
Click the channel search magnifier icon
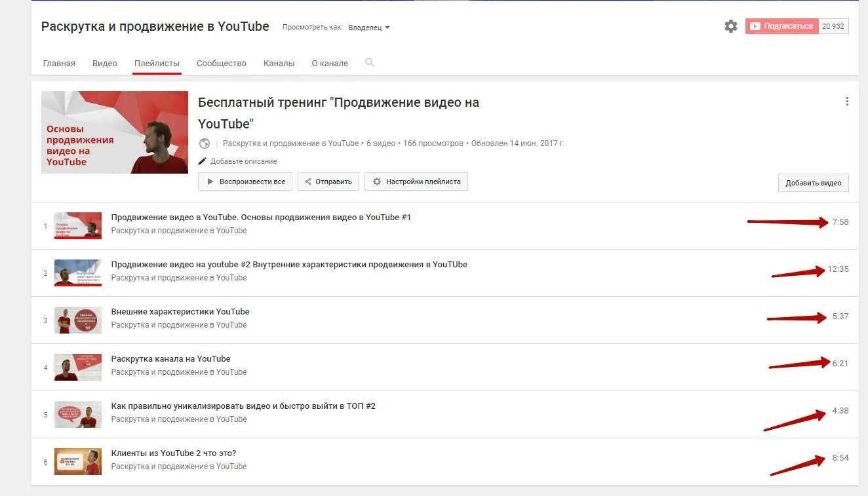click(x=370, y=63)
